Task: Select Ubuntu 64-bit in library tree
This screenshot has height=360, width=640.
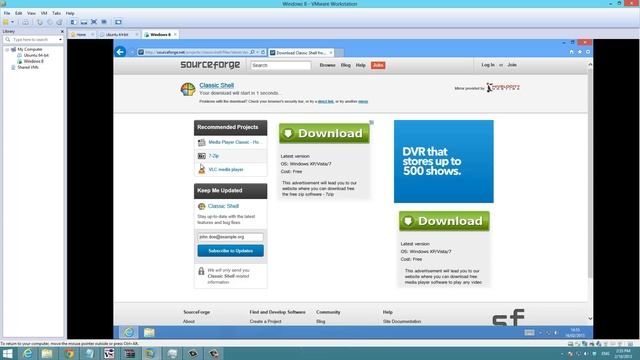Action: (36, 55)
